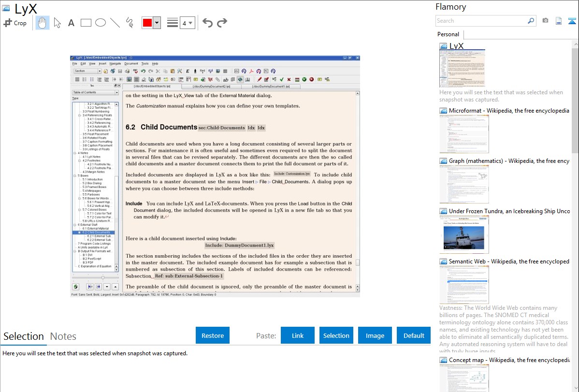The image size is (579, 392).
Task: Open the LyX snapshot thumbnail in sidebar
Action: click(x=463, y=69)
